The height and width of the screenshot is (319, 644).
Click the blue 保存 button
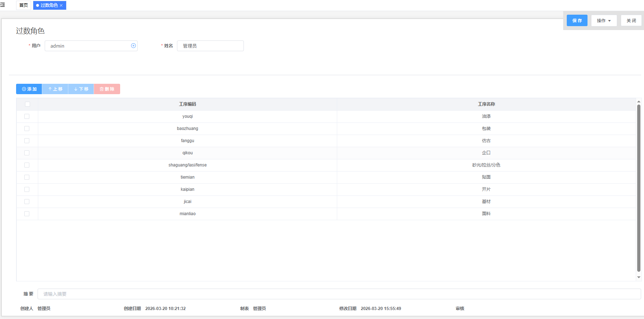577,21
